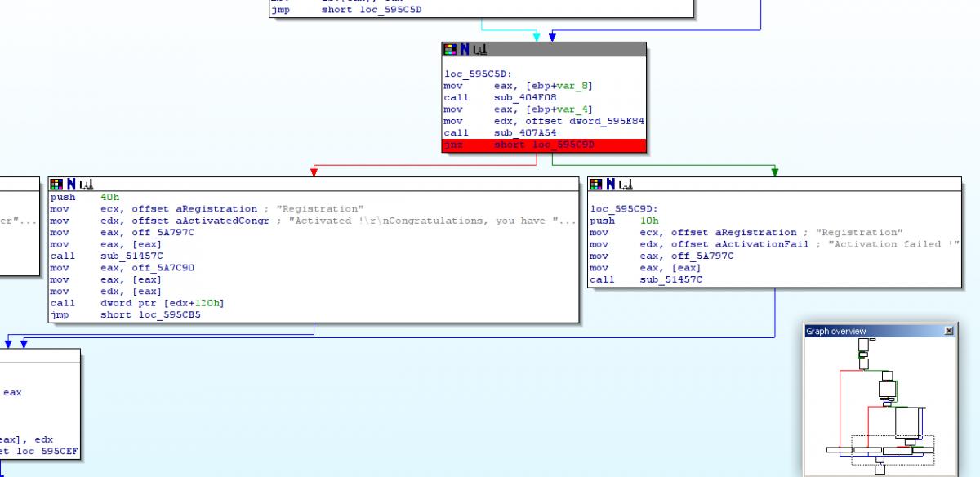Click the N icon on push 40h node
The height and width of the screenshot is (477, 980).
tap(70, 185)
